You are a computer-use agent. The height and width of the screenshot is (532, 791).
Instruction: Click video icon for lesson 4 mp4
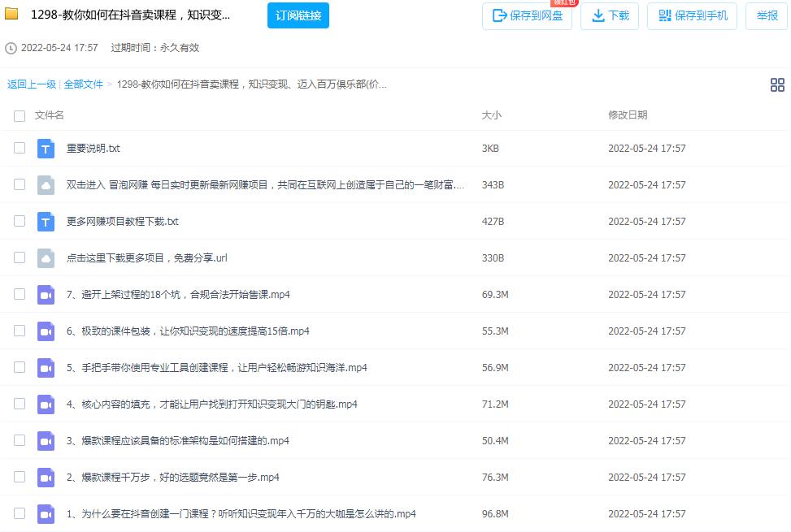pos(46,404)
